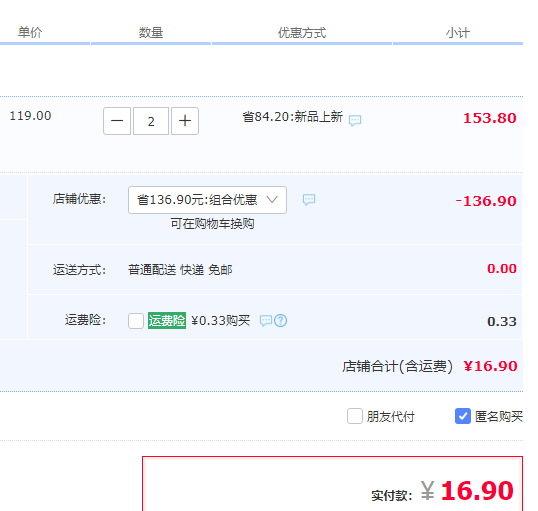
Task: Decrease quantity with the minus button
Action: click(117, 121)
